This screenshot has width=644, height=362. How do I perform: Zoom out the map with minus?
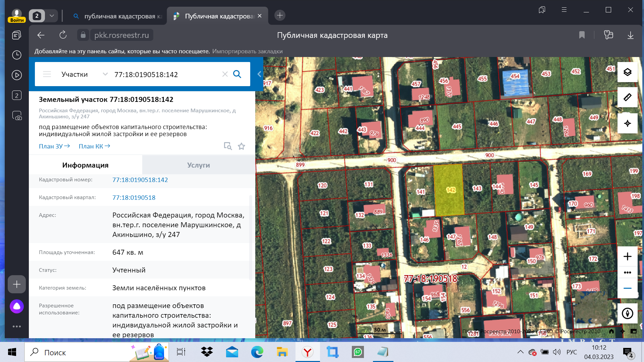(627, 288)
